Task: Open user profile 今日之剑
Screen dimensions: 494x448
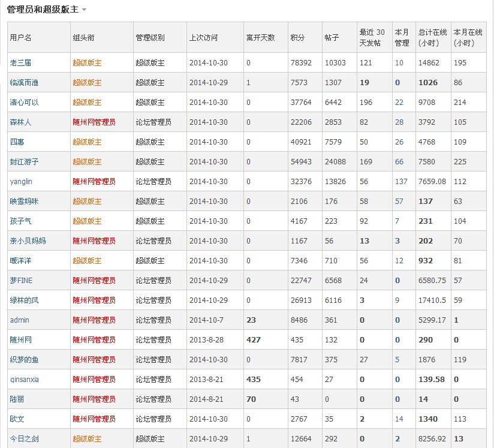Action: pos(24,439)
